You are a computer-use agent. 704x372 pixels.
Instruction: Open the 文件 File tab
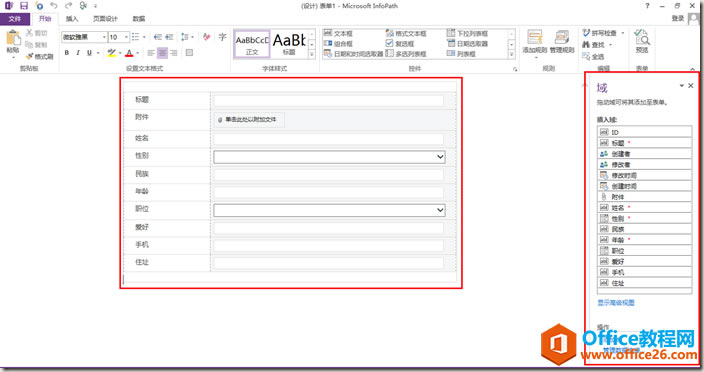(x=15, y=18)
